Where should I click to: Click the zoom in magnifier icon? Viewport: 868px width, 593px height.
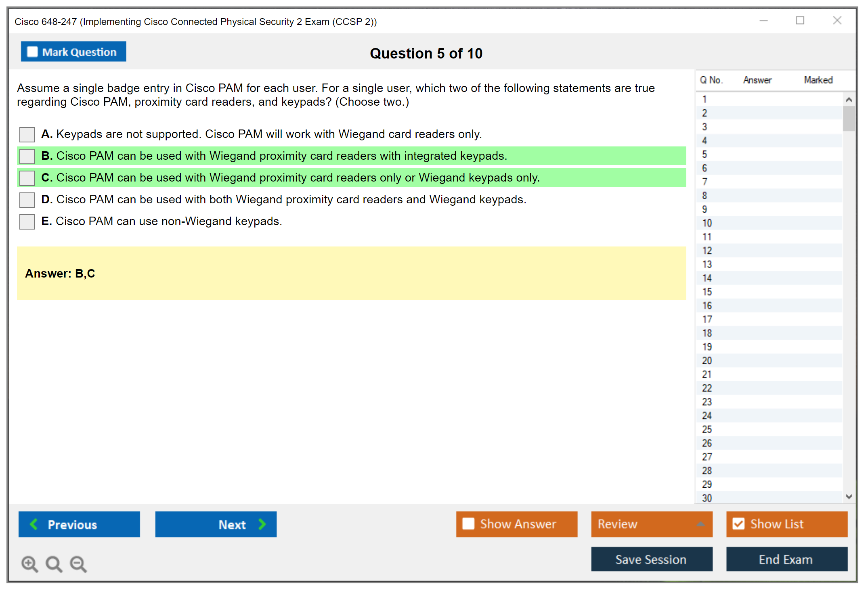click(29, 564)
